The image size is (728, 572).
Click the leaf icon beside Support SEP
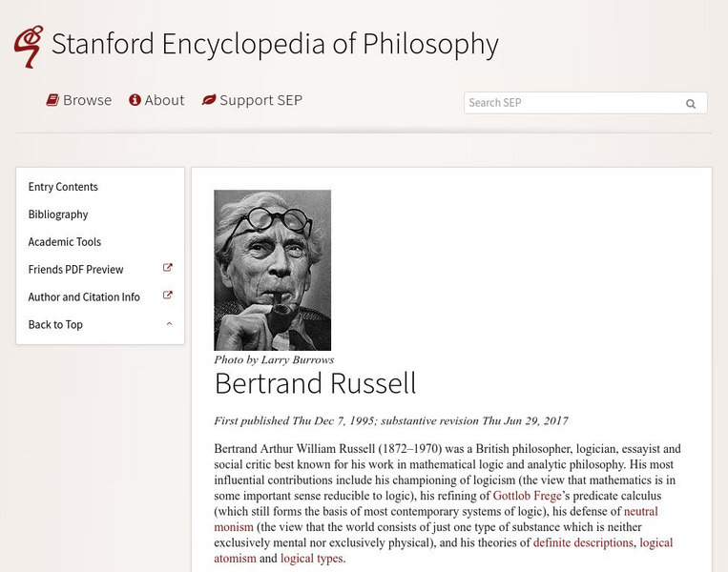208,100
